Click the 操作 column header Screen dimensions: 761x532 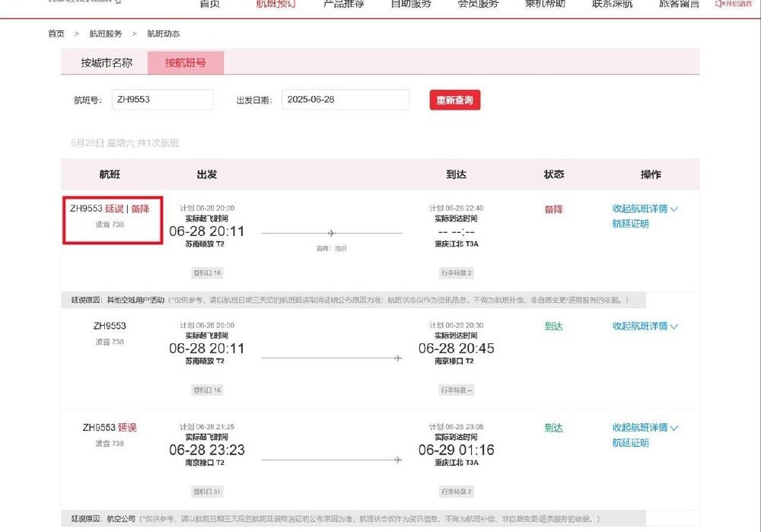click(x=651, y=174)
